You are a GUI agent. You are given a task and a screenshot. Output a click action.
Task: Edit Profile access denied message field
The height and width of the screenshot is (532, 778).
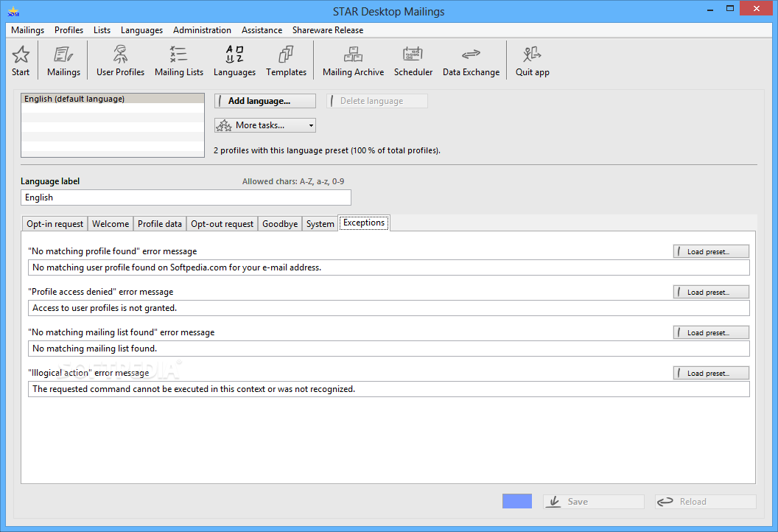click(x=388, y=308)
